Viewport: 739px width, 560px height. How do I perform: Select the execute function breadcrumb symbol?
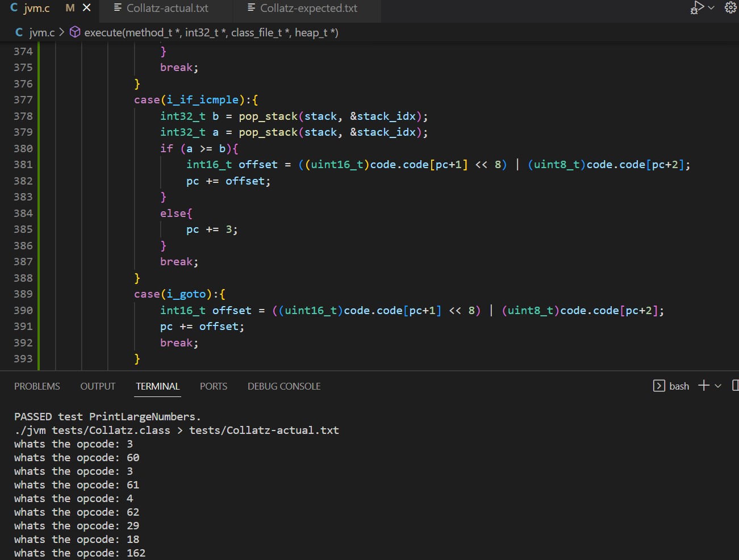tap(211, 32)
